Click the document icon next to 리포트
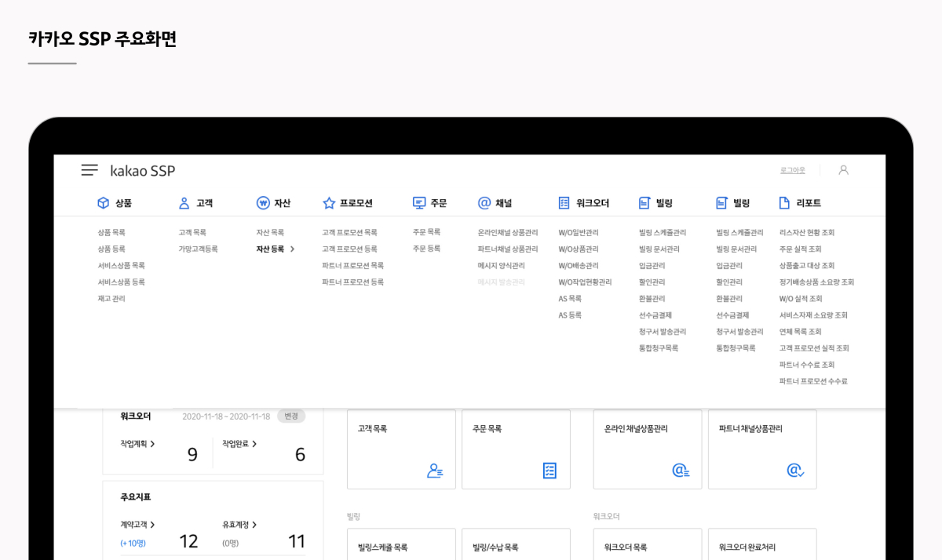The width and height of the screenshot is (942, 560). click(783, 203)
